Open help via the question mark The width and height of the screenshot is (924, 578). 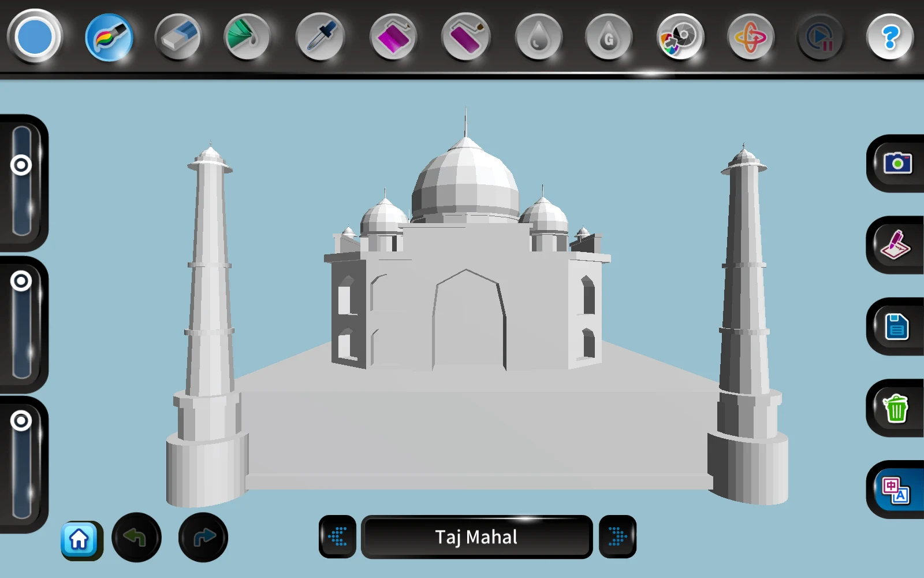(x=890, y=38)
